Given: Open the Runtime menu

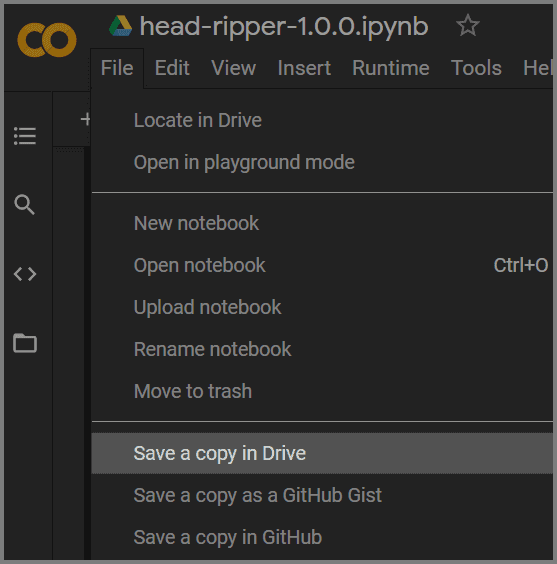Looking at the screenshot, I should coord(391,68).
